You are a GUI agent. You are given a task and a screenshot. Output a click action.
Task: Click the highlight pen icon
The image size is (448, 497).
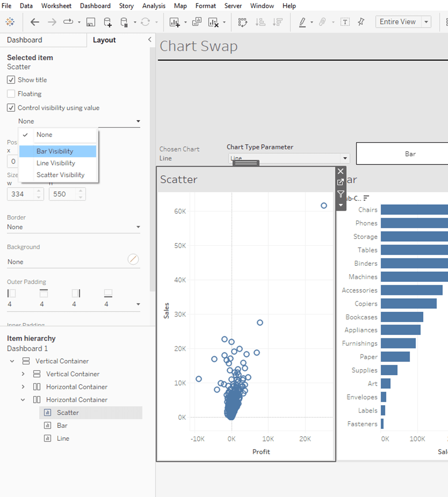pos(302,22)
